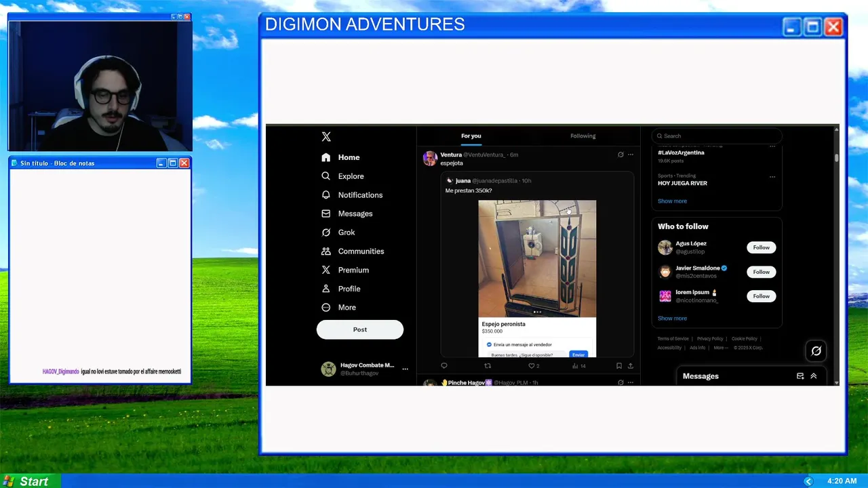Reply to Ventura's post
Viewport: 868px width, 488px height.
click(x=444, y=366)
